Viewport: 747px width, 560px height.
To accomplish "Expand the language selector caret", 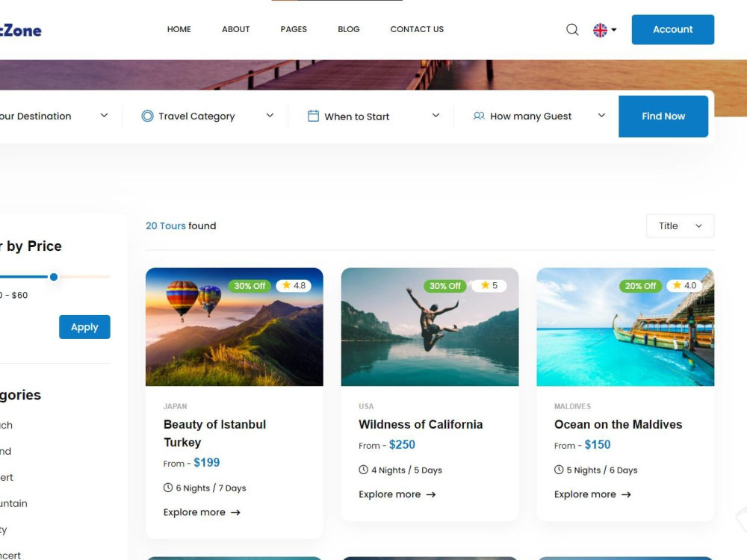I will 613,30.
